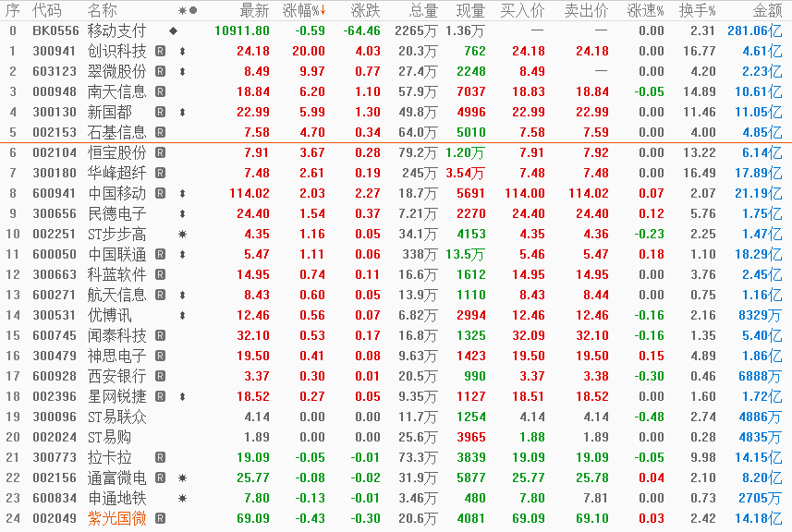
Task: Click the star marker on 申通地铁 row
Action: point(183,498)
